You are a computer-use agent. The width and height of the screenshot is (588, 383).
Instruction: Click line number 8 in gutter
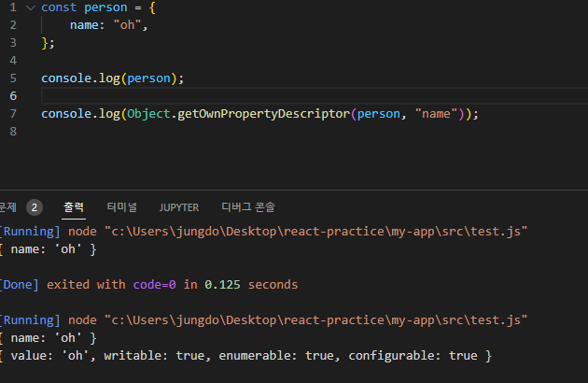pyautogui.click(x=13, y=132)
